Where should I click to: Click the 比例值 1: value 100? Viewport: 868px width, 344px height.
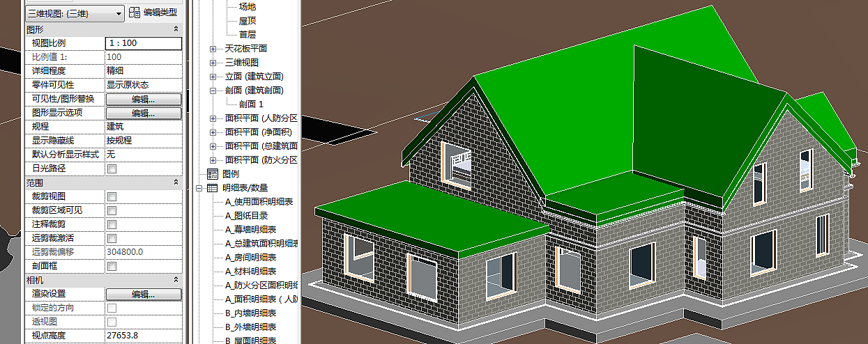(x=114, y=57)
